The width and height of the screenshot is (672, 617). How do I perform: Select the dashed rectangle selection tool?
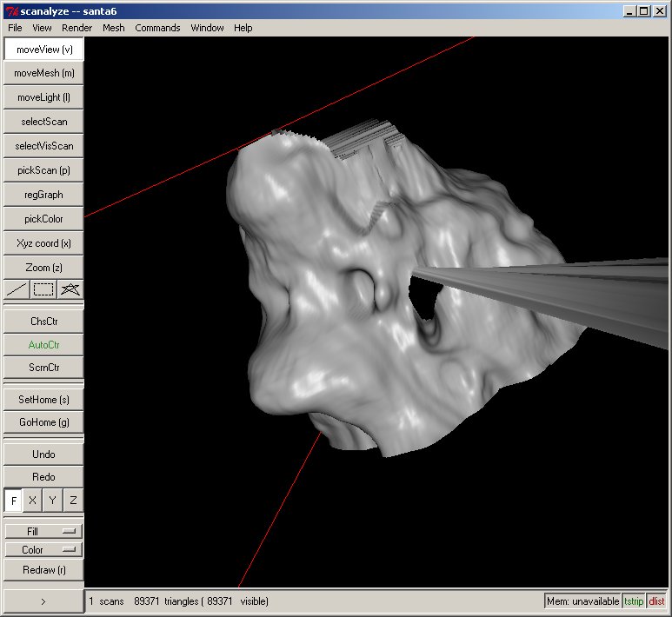tap(43, 289)
